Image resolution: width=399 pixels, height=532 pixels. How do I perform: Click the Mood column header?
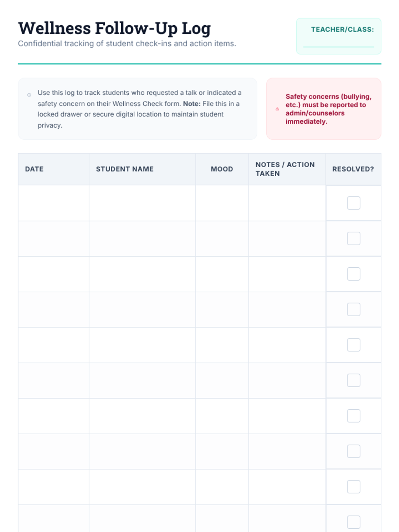click(x=222, y=169)
